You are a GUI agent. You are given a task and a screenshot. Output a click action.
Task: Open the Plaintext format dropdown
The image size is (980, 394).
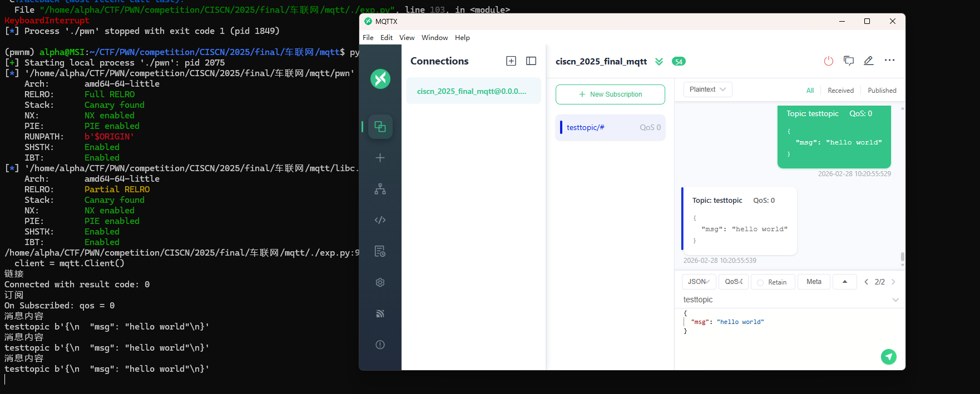(707, 89)
